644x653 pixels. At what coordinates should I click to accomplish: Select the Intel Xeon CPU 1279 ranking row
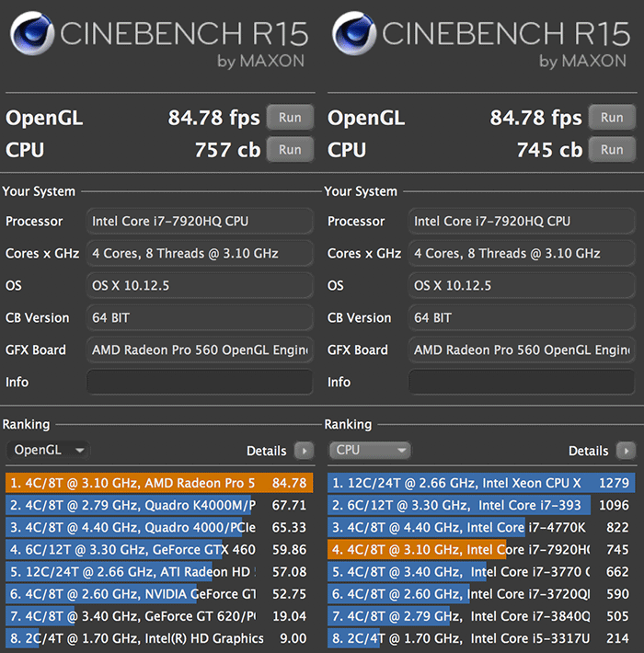[481, 483]
